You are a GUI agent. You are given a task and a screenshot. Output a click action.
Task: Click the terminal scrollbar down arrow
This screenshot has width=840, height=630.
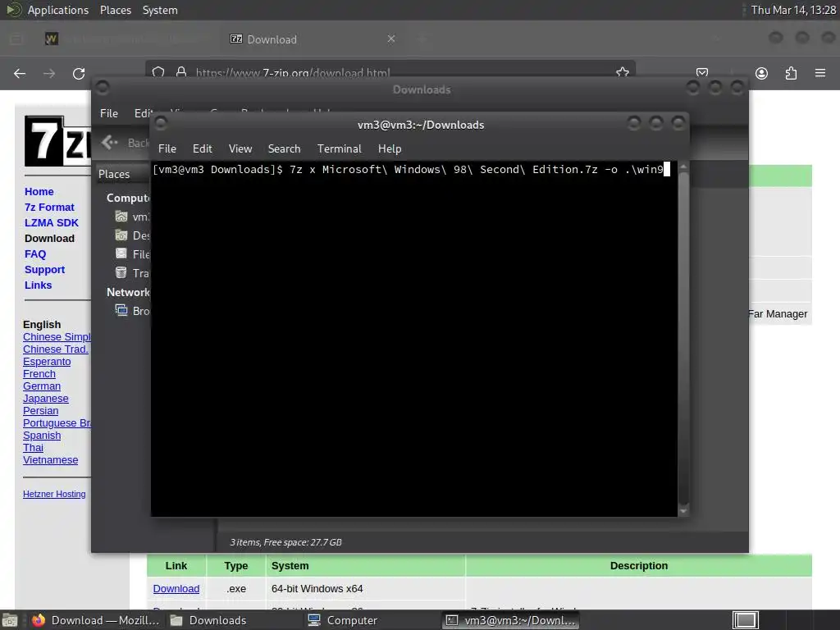(x=683, y=511)
